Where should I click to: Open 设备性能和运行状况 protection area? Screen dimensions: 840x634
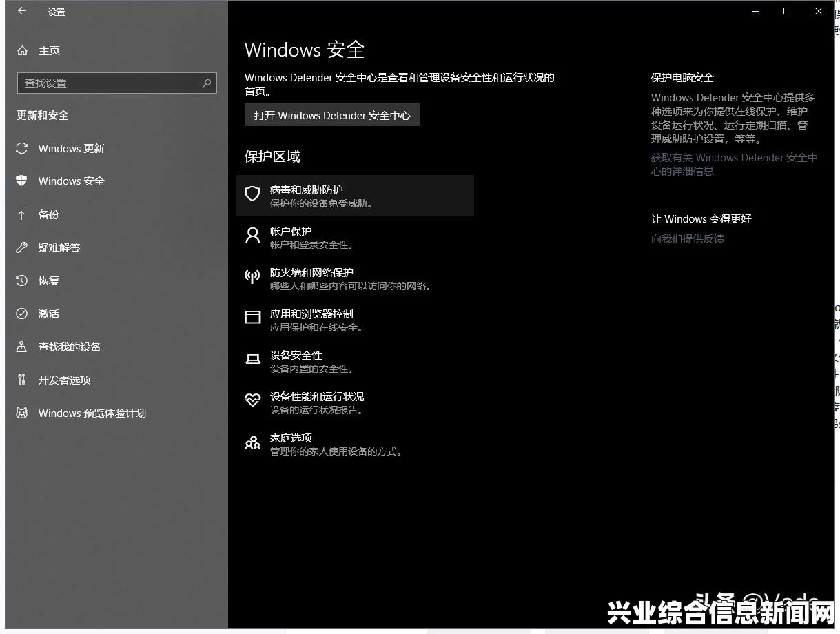coord(355,402)
